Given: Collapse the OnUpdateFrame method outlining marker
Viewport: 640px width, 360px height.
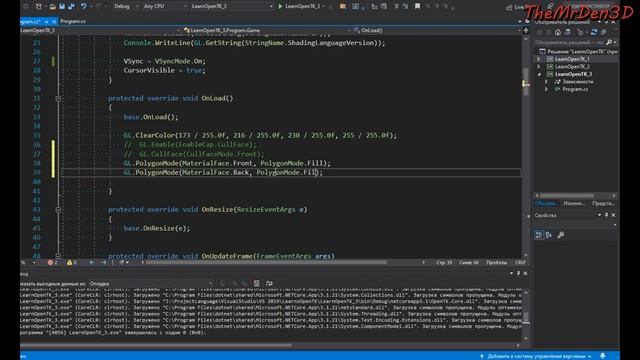Looking at the screenshot, I should click(58, 256).
